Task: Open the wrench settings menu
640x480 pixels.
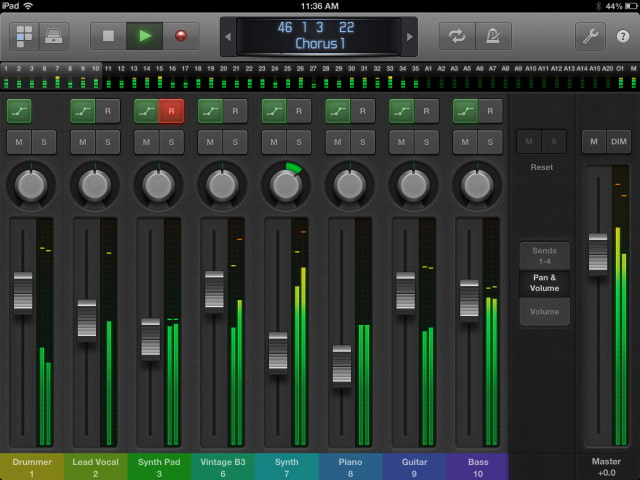Action: click(590, 36)
